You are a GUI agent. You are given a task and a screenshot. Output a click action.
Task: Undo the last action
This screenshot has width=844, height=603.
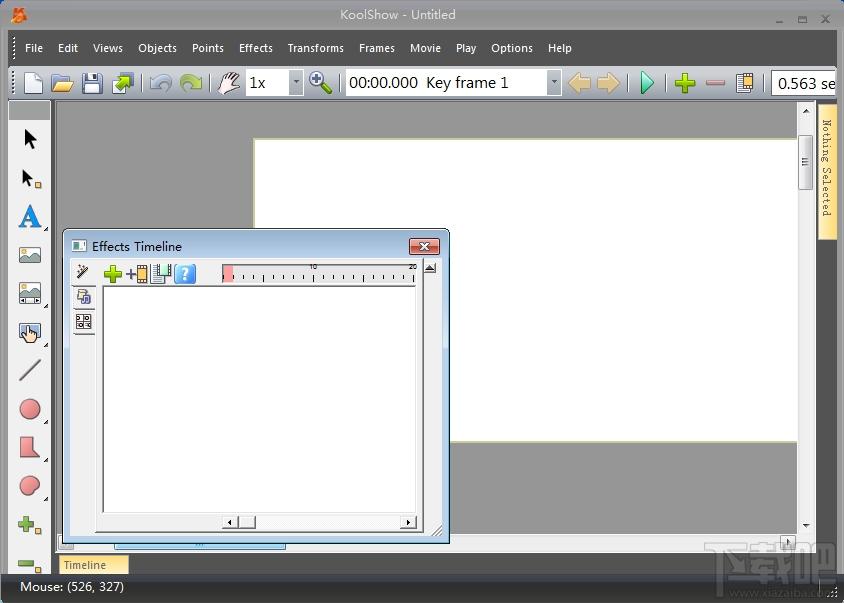click(x=160, y=83)
